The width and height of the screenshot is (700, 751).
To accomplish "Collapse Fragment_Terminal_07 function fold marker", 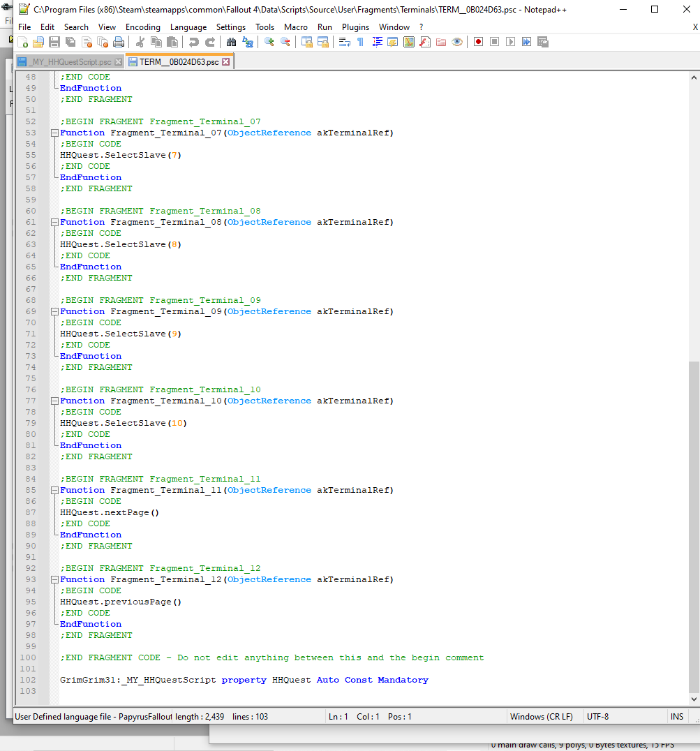I will click(x=54, y=133).
